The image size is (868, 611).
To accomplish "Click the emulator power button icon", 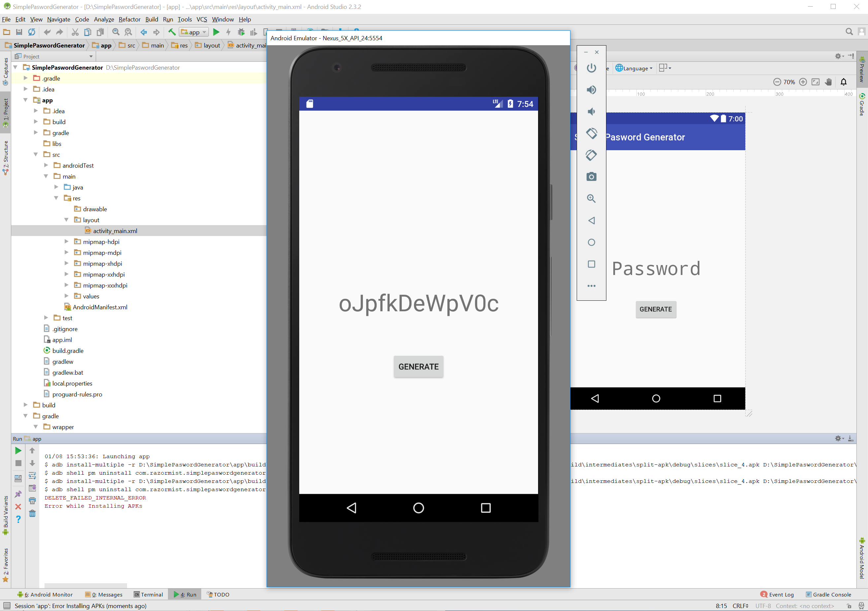I will click(x=591, y=68).
